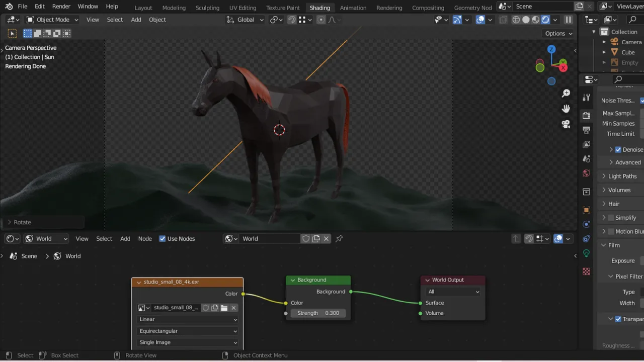The width and height of the screenshot is (644, 362).
Task: Select rendered viewport shading
Action: point(545,20)
